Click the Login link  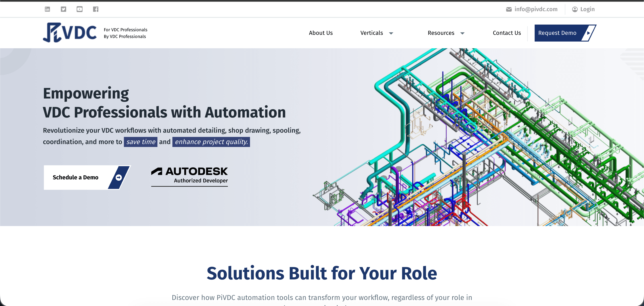587,9
